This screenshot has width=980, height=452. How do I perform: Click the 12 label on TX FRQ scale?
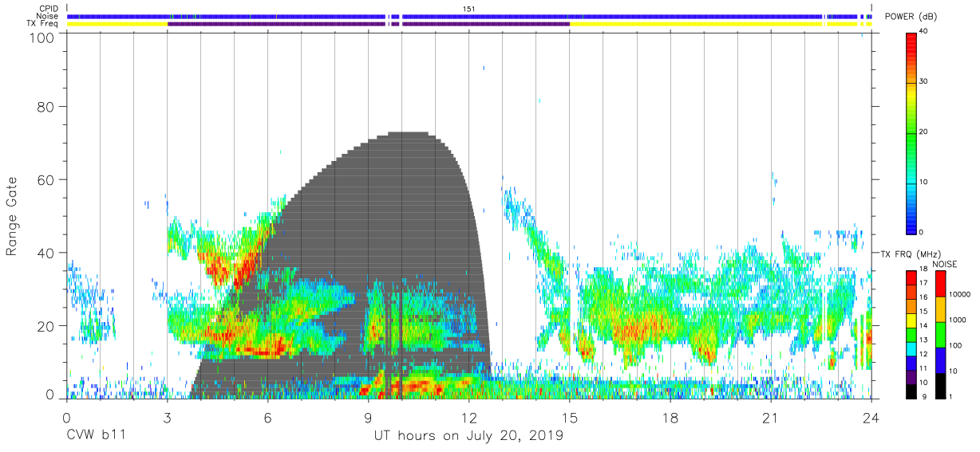coord(924,354)
